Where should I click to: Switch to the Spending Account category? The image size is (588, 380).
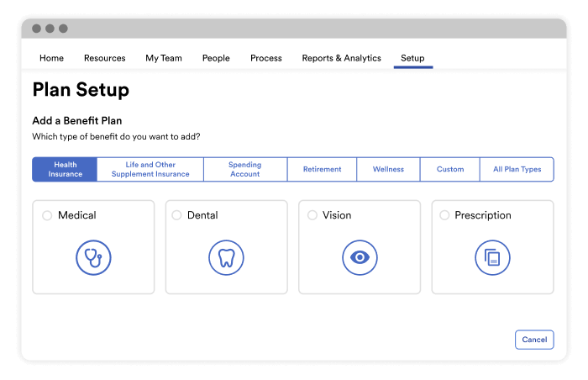(245, 169)
